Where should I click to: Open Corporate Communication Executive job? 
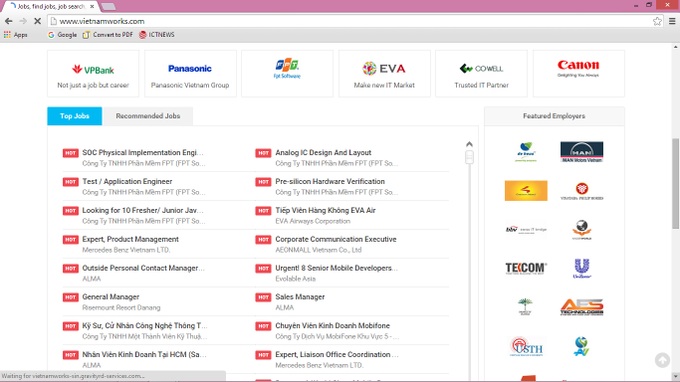coord(336,239)
